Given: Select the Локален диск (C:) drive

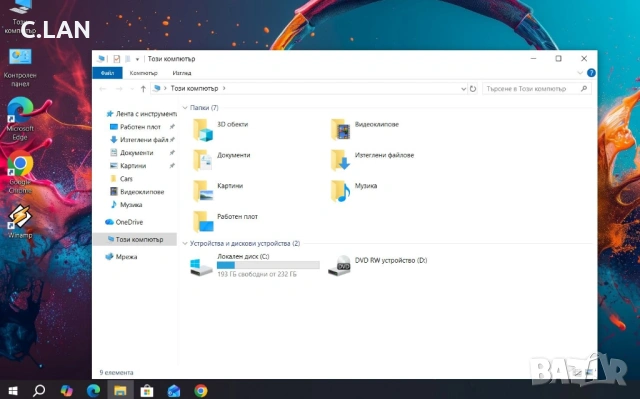Looking at the screenshot, I should 255,265.
